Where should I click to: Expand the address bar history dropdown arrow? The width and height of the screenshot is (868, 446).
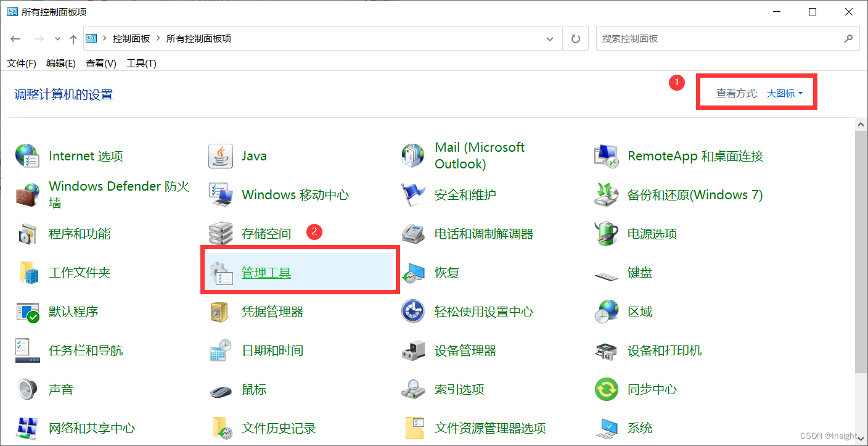click(x=550, y=39)
